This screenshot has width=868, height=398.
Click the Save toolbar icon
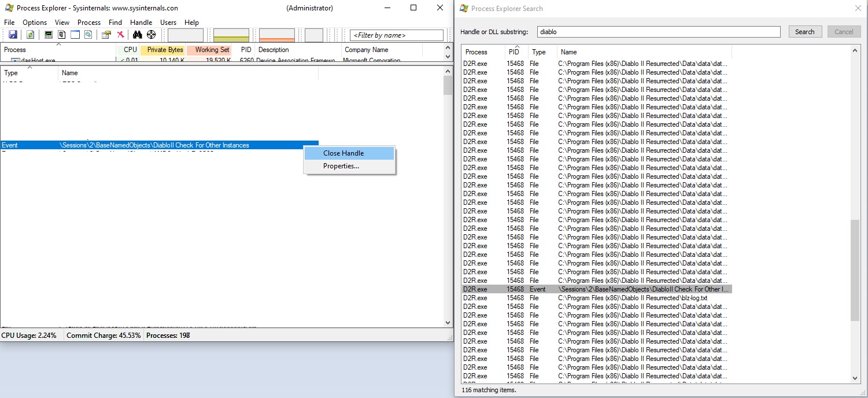pos(13,35)
